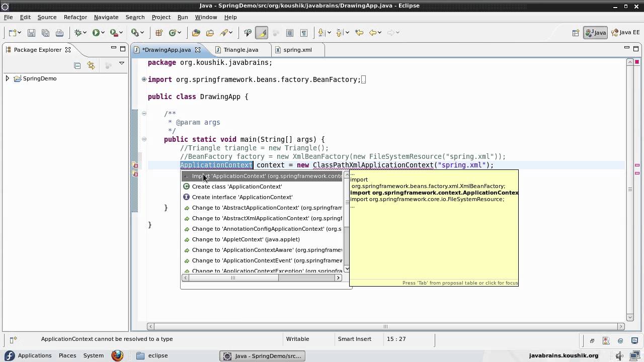Close the DrawingApp.java editor tab
644x362 pixels.
click(198, 50)
